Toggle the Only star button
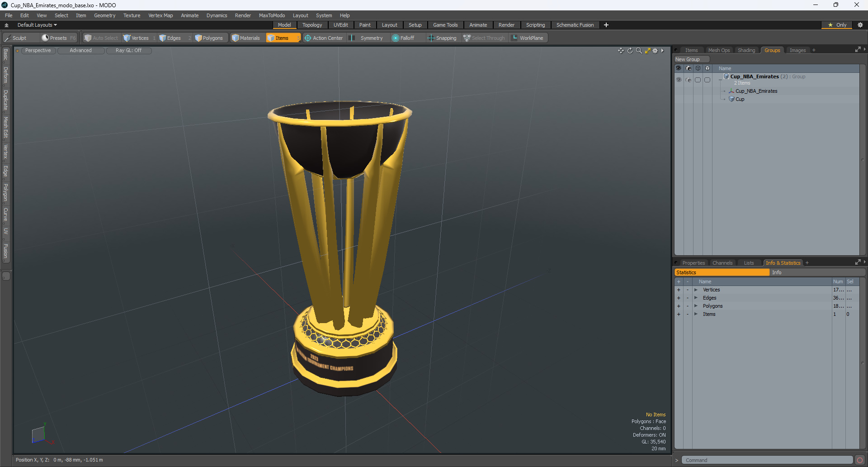 pyautogui.click(x=837, y=25)
